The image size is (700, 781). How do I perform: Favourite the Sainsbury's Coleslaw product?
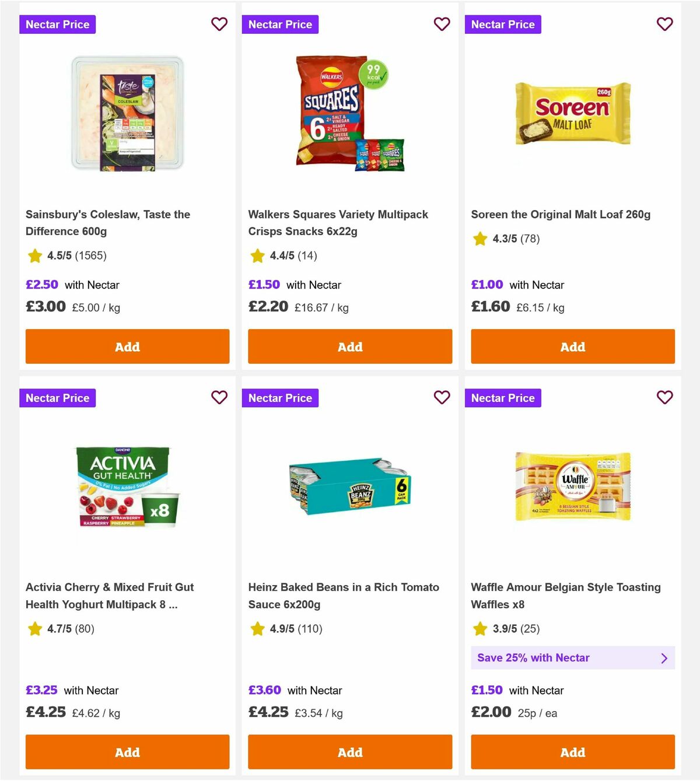219,24
